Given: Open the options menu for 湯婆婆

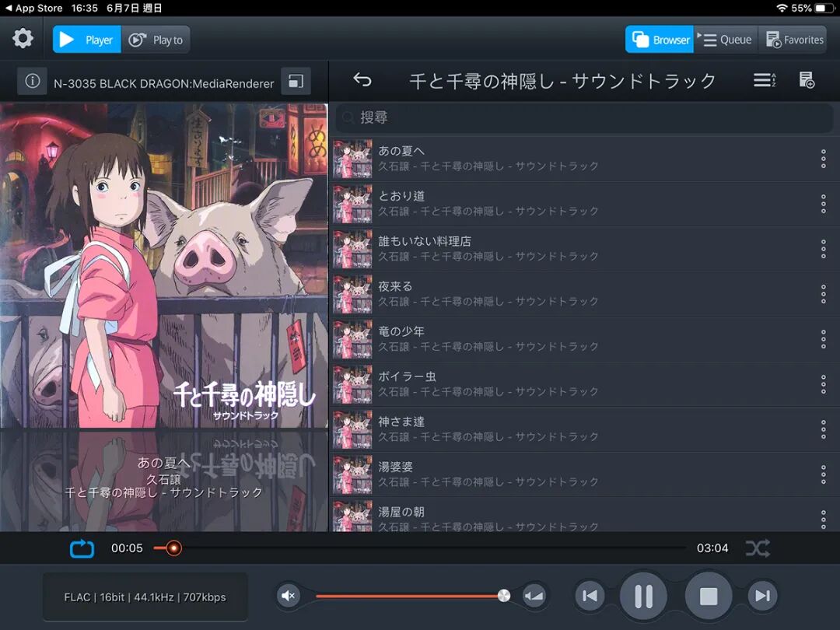Looking at the screenshot, I should [822, 474].
